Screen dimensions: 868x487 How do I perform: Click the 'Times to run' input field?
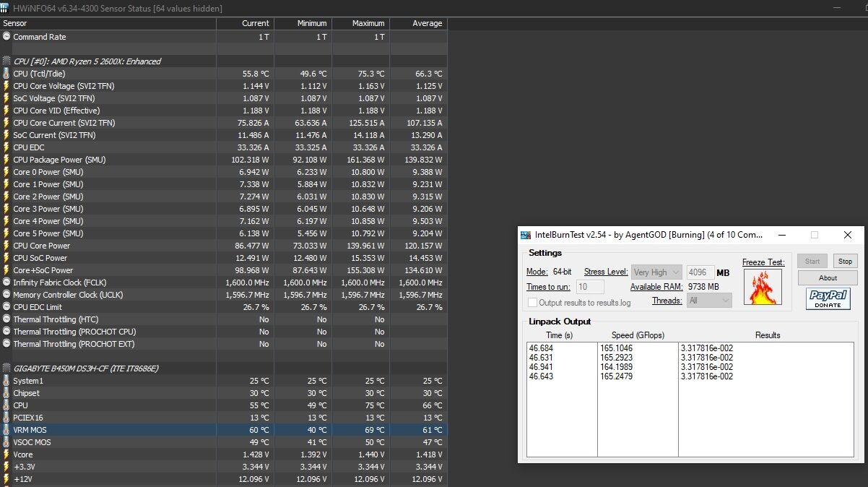[590, 287]
